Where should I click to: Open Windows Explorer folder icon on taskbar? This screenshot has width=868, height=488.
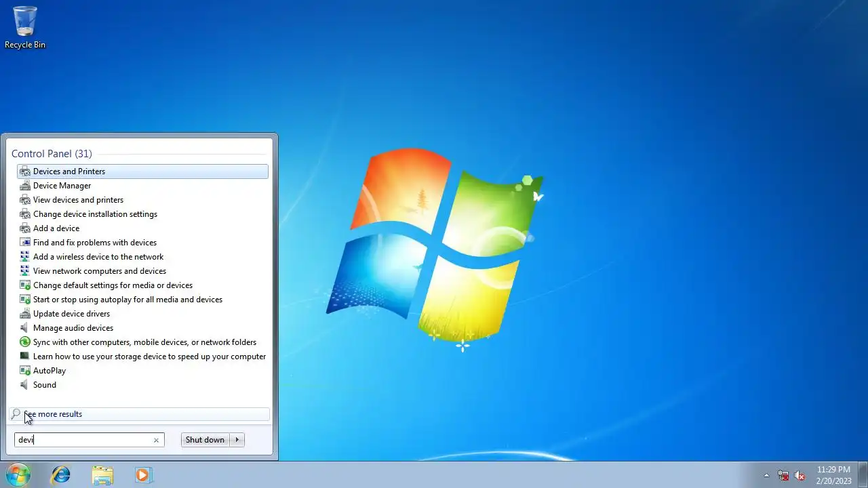pos(102,475)
